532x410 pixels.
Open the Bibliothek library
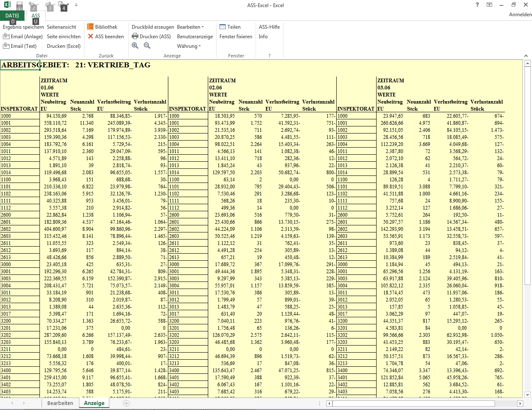[102, 27]
